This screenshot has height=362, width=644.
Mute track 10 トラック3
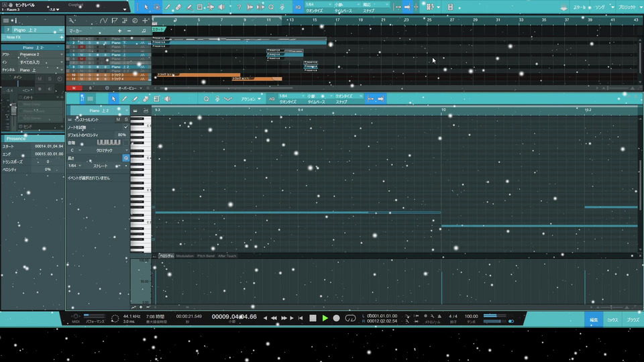pos(82,74)
